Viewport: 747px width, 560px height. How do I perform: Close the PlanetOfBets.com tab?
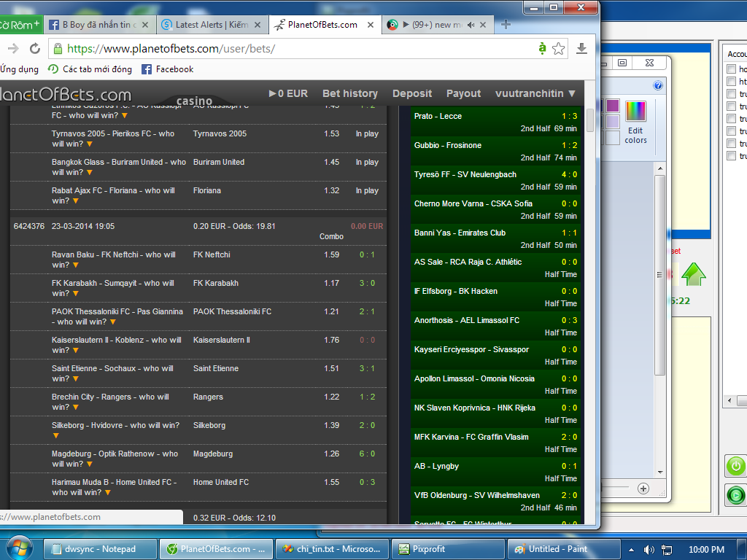370,25
